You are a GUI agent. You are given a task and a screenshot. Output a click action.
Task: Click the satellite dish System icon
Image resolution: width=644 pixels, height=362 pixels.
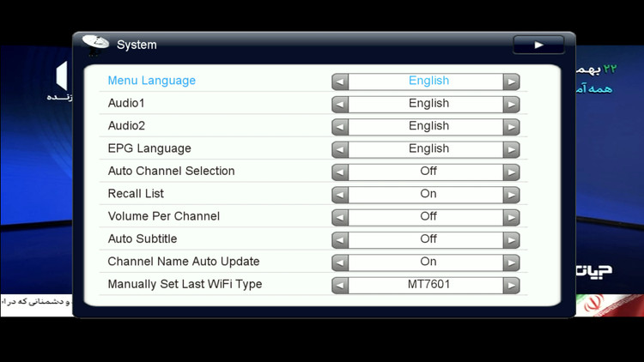(x=95, y=44)
